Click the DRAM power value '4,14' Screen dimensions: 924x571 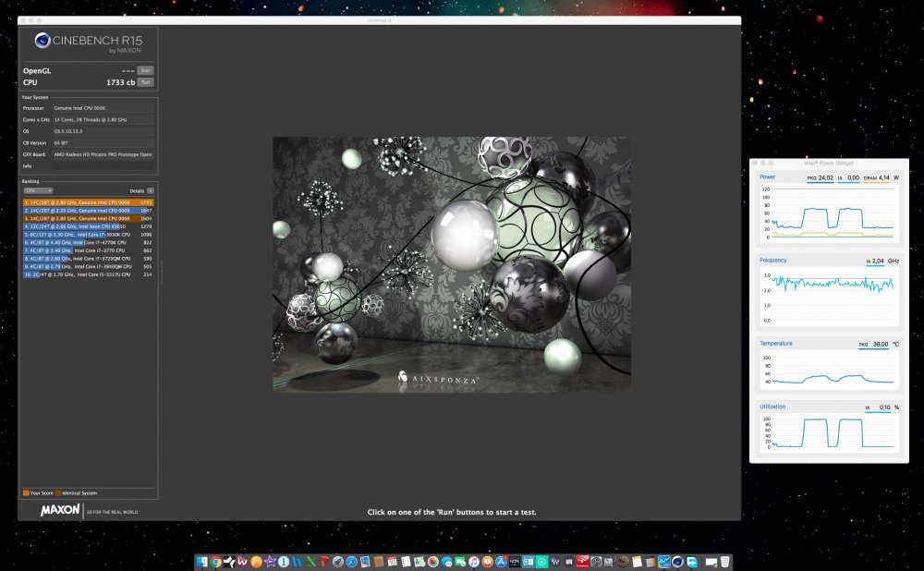point(883,177)
